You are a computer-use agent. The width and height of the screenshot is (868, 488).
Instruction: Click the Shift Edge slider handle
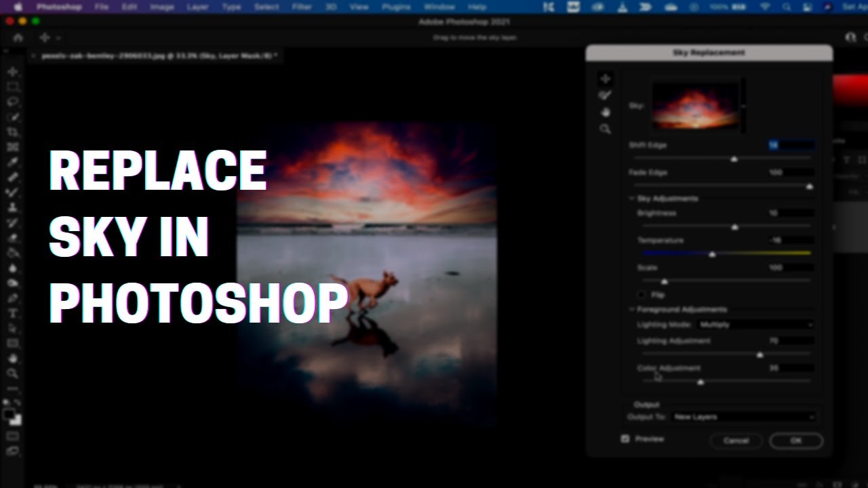734,159
